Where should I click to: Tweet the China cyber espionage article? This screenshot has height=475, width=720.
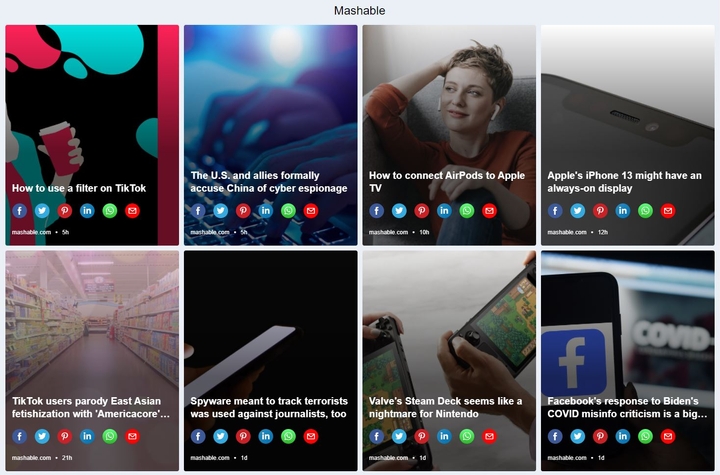click(x=220, y=211)
